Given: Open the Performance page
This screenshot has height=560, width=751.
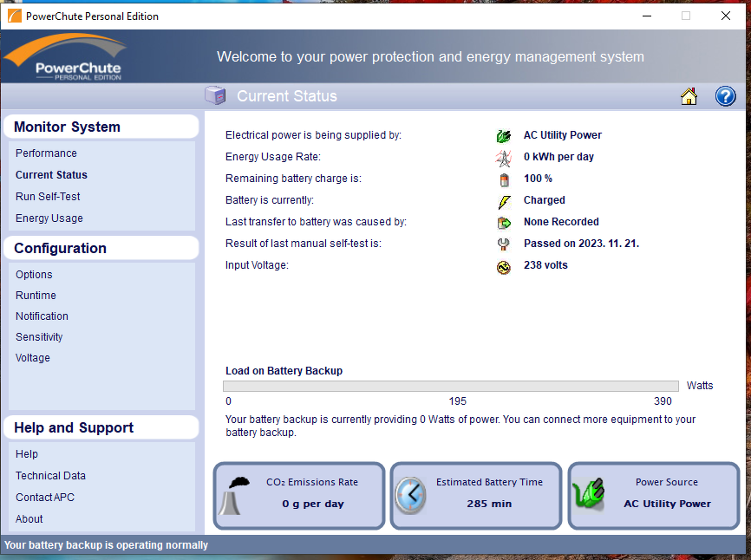Looking at the screenshot, I should (46, 153).
